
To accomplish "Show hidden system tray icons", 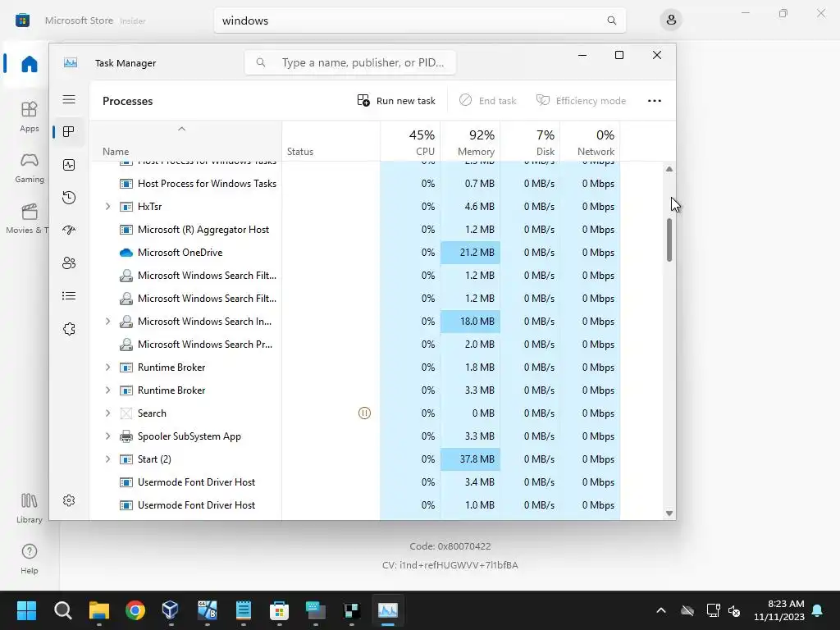I will tap(661, 610).
